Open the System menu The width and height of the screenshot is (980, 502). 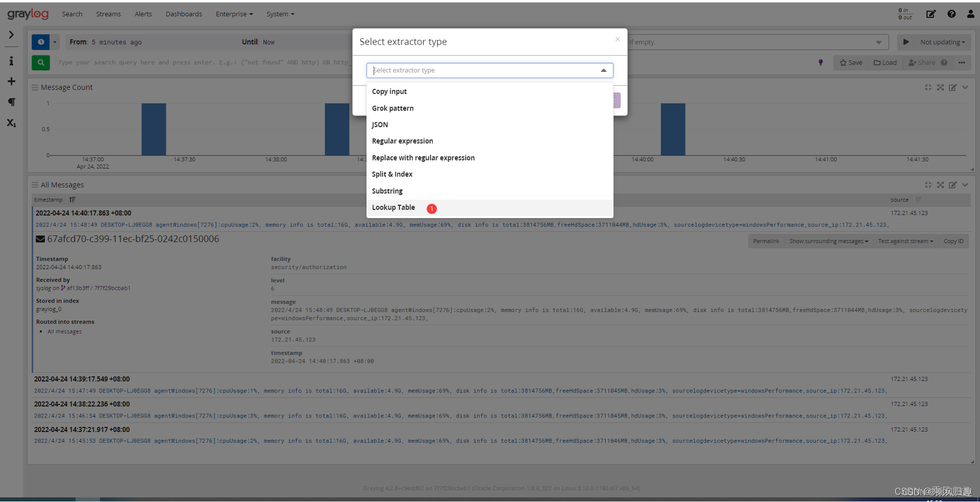click(280, 14)
